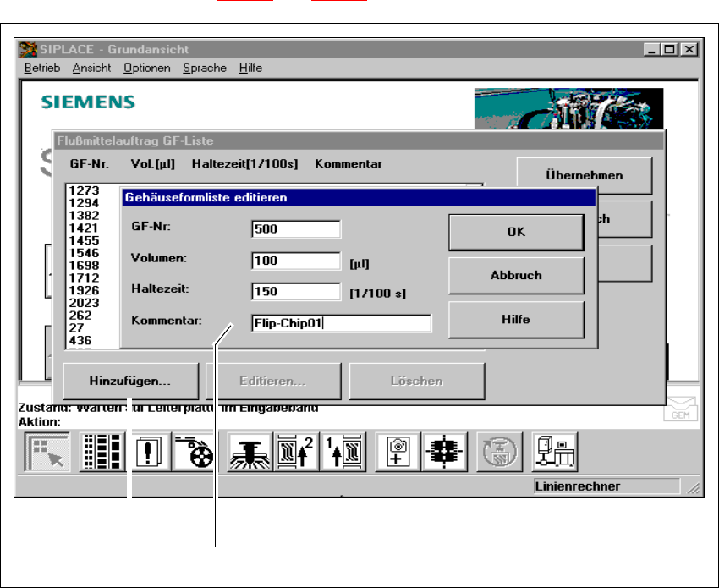The width and height of the screenshot is (719, 588).
Task: Click the chip centering crosshair icon
Action: click(x=444, y=451)
